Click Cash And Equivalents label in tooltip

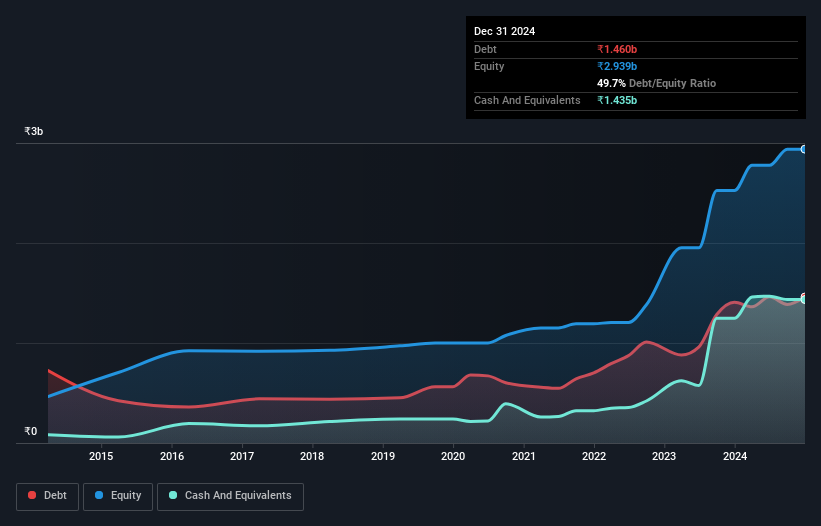pyautogui.click(x=527, y=100)
